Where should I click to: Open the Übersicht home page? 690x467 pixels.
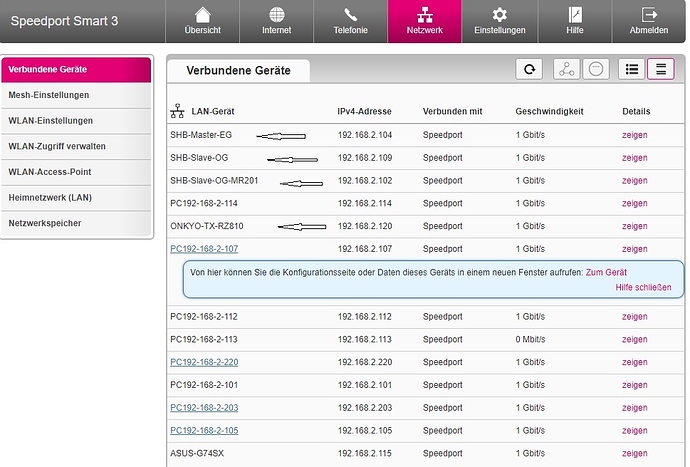pos(202,21)
